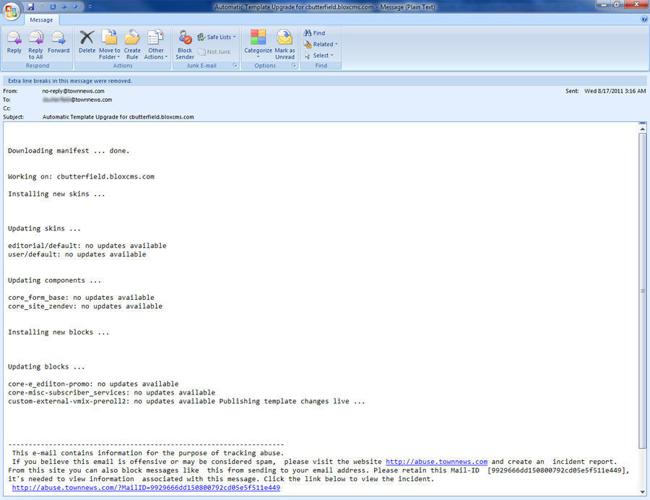650x500 pixels.
Task: Click the extra line breaks removed info bar
Action: (325, 81)
